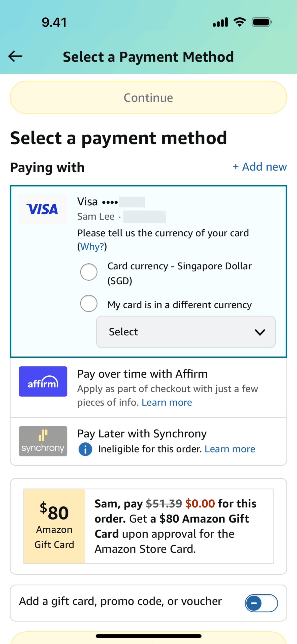Tap the Synchrony logo icon

[x=43, y=441]
